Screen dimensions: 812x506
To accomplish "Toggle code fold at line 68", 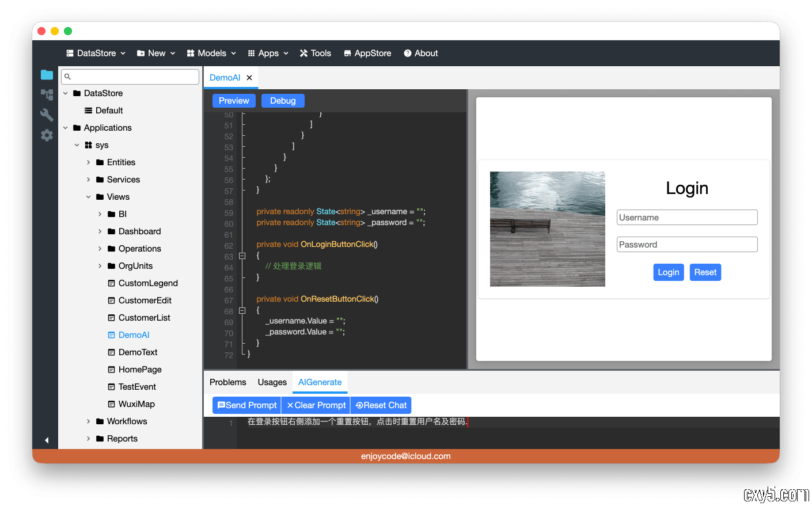I will click(x=242, y=310).
